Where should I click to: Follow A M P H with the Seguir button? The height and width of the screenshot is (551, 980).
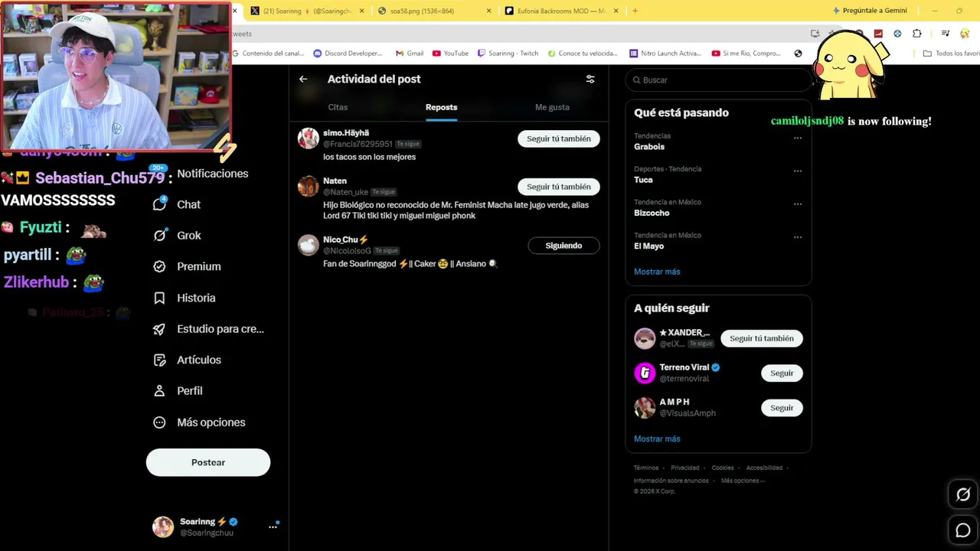pyautogui.click(x=782, y=408)
